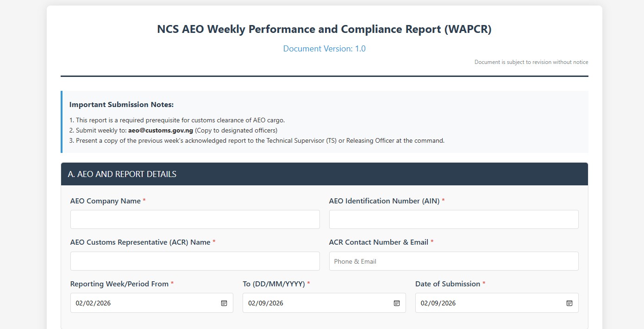Click the Document Version: 1.0 link text
644x329 pixels.
point(324,48)
